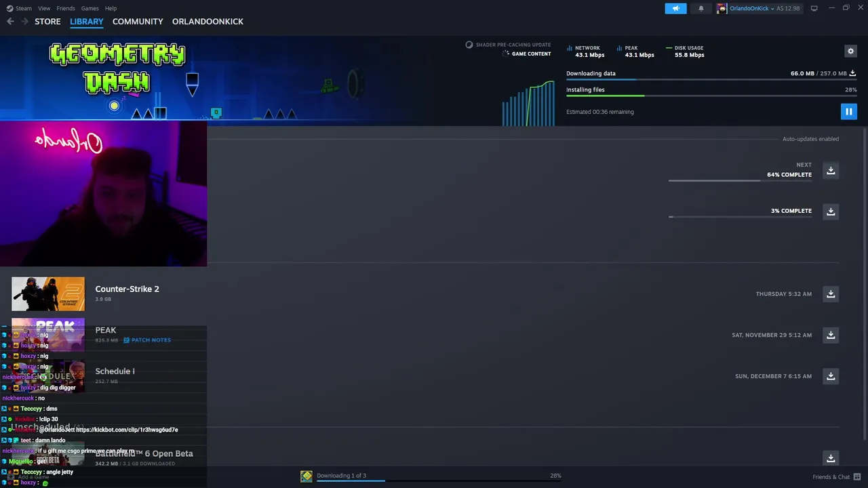Go back with the left navigation arrow
Screen dimensions: 868x488
[x=10, y=22]
